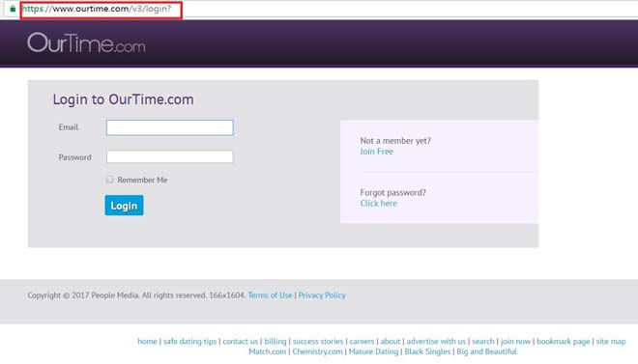Open the Mature Dating footer link

pos(373,351)
